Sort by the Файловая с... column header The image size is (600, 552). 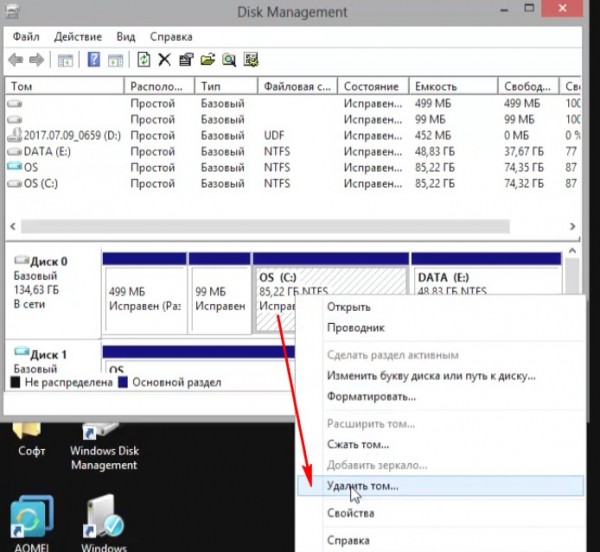[x=297, y=86]
